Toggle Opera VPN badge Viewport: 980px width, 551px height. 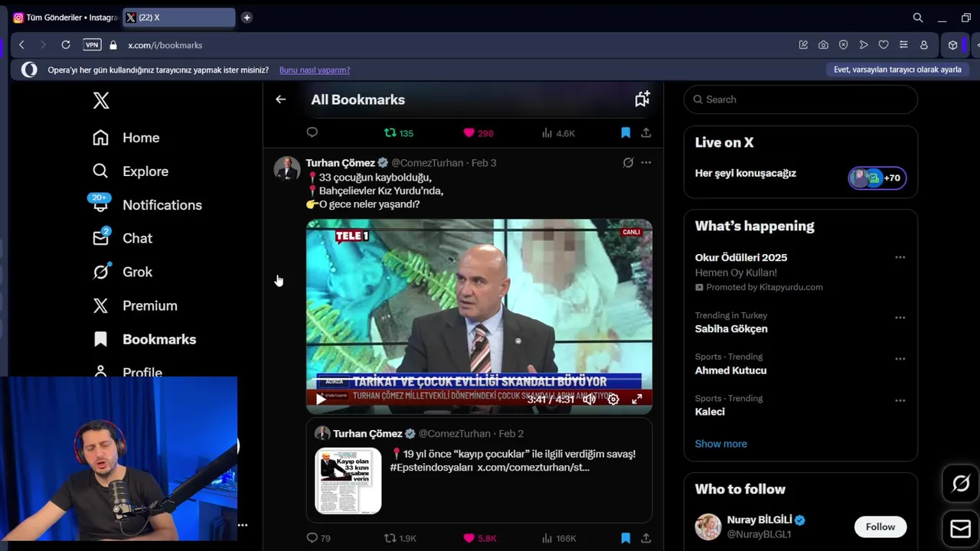(x=92, y=45)
